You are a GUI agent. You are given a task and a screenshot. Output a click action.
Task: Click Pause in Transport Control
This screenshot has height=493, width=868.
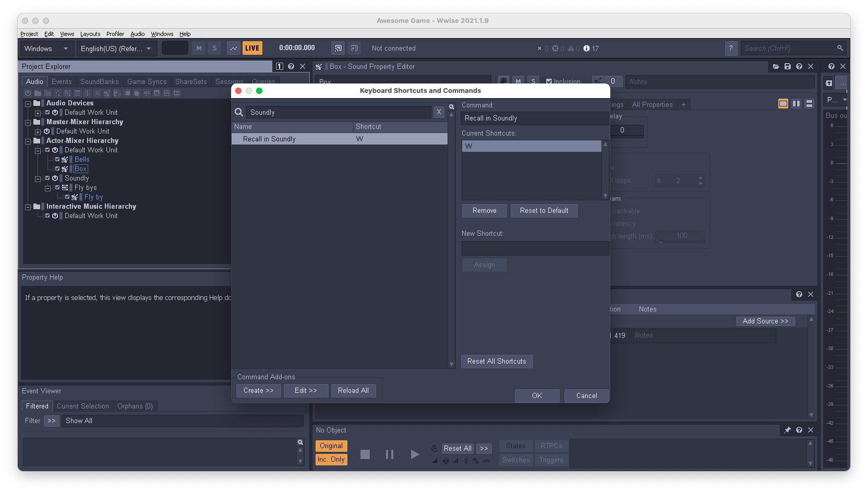pos(390,454)
